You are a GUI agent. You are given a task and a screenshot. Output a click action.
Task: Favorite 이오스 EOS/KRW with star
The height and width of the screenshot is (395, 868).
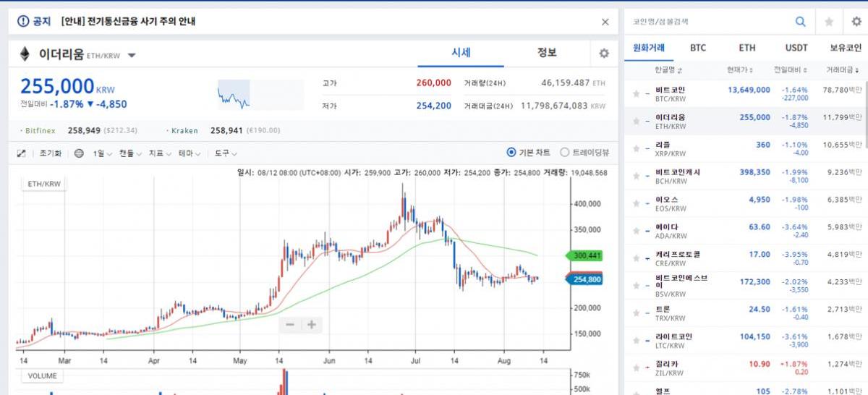(636, 203)
